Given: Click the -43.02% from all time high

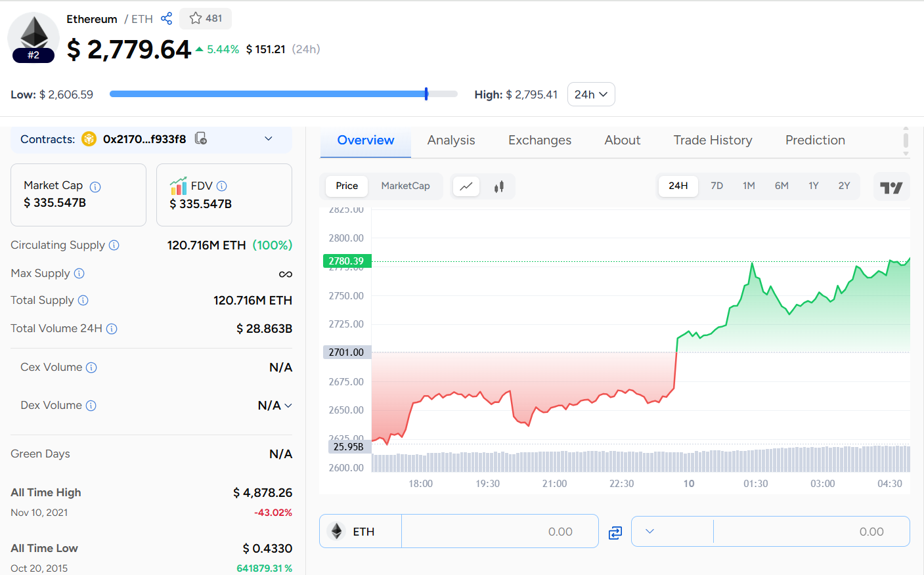Looking at the screenshot, I should [x=273, y=513].
